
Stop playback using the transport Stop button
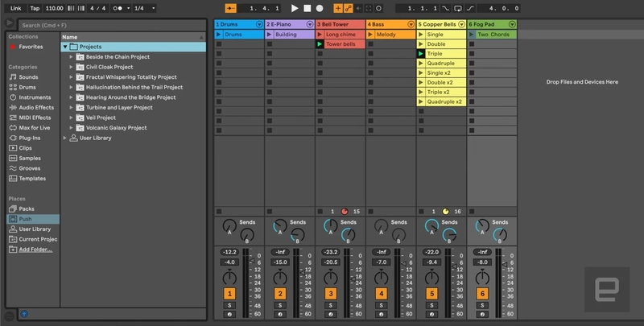click(308, 8)
